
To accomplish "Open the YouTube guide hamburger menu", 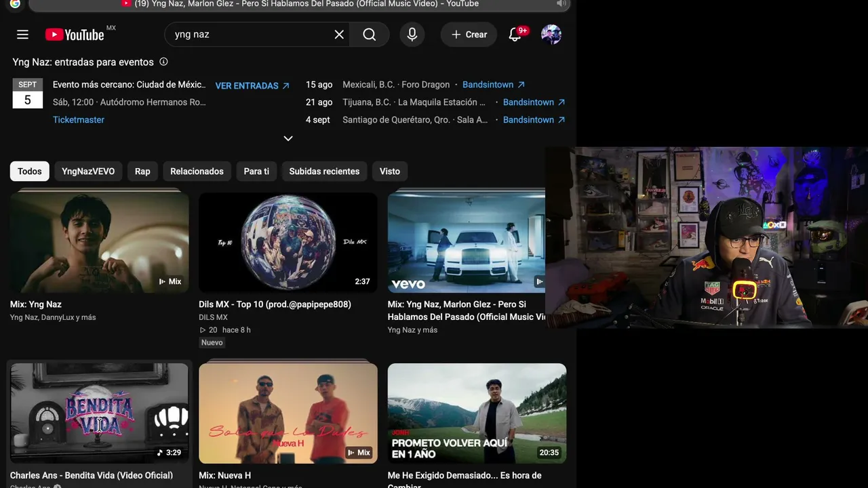I will 22,35.
